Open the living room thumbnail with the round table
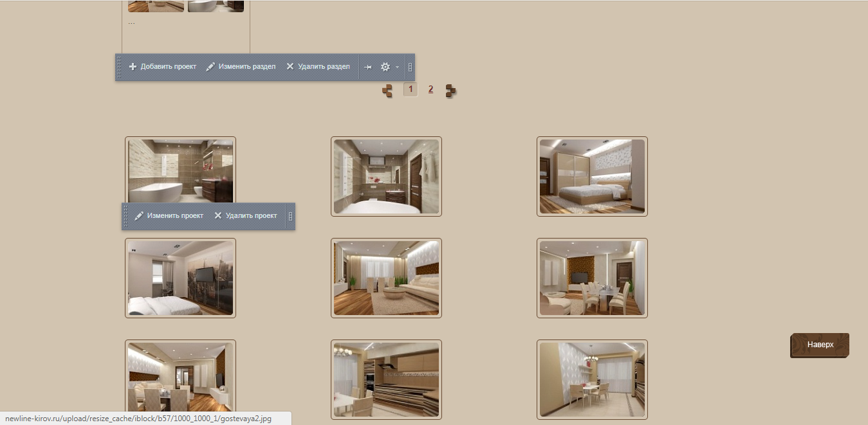Viewport: 868px width, 425px height. (x=386, y=278)
